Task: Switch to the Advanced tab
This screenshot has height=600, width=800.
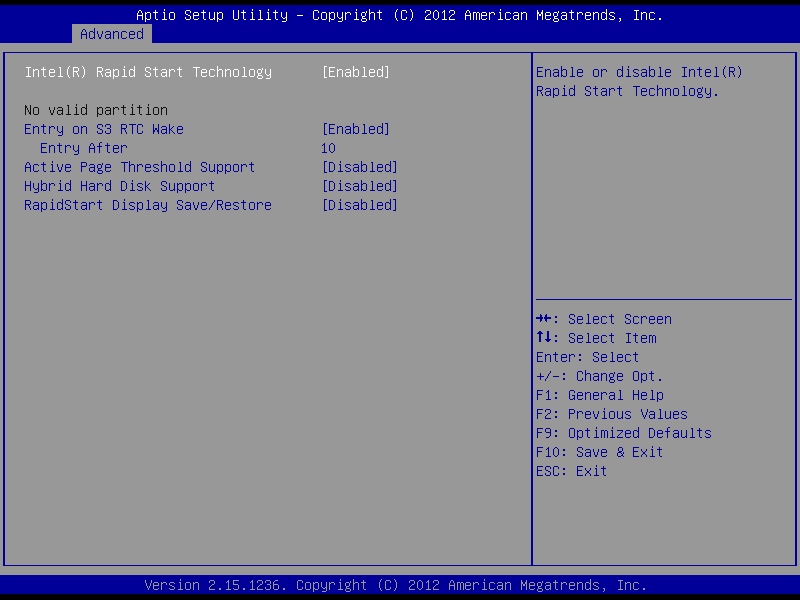Action: point(112,34)
